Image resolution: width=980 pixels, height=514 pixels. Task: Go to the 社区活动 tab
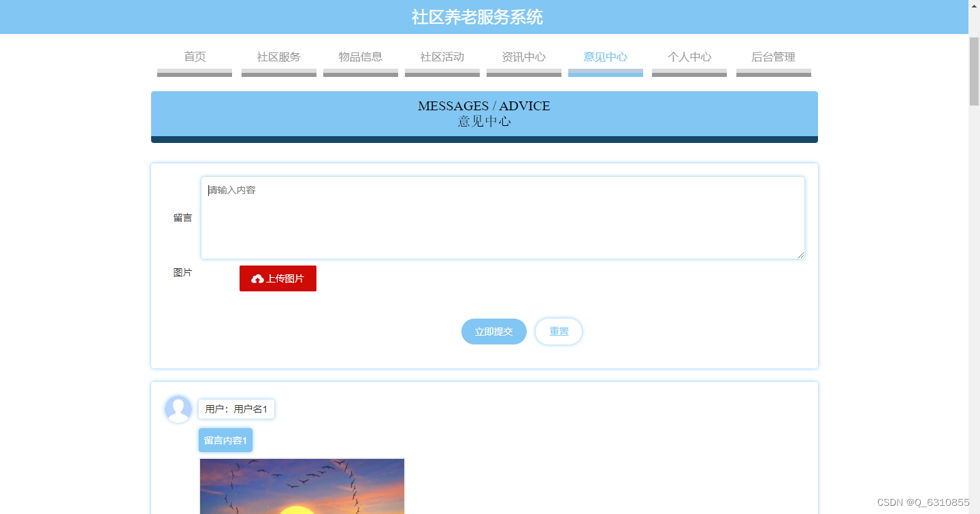pyautogui.click(x=442, y=57)
